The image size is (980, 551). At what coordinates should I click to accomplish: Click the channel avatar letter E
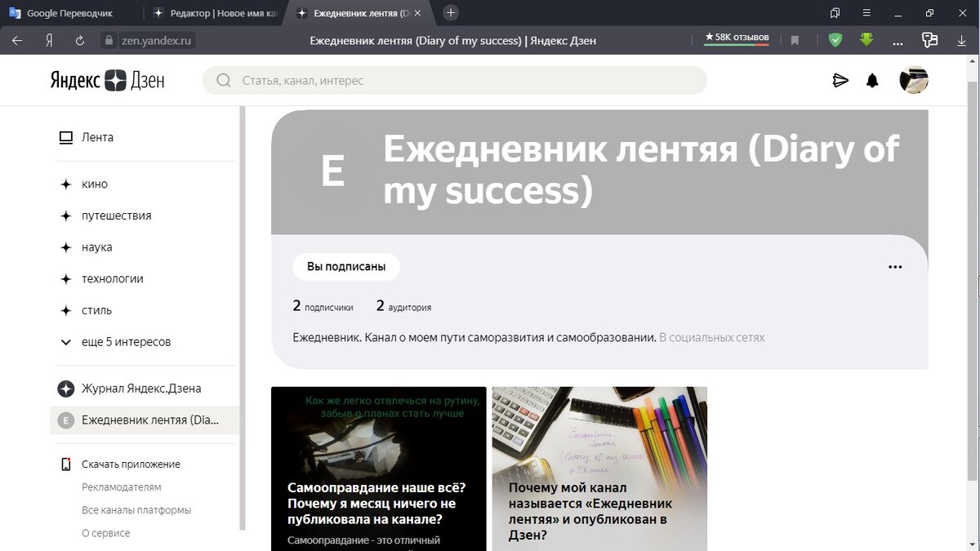click(x=332, y=171)
